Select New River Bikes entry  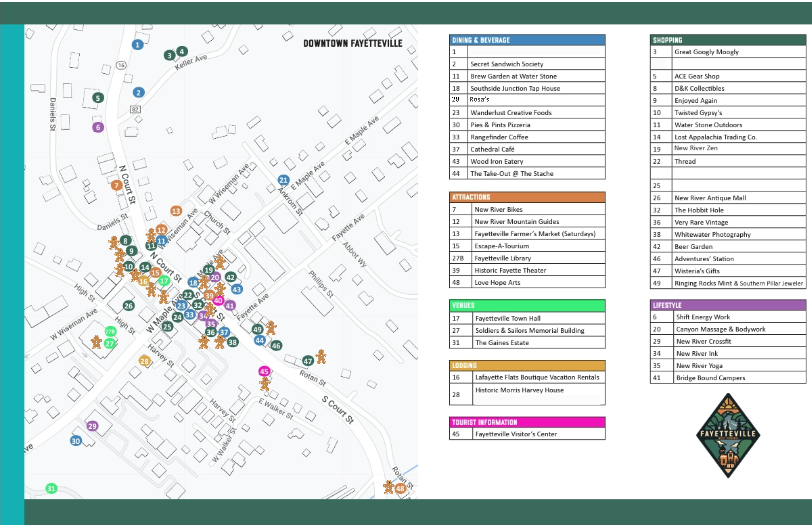[527, 209]
